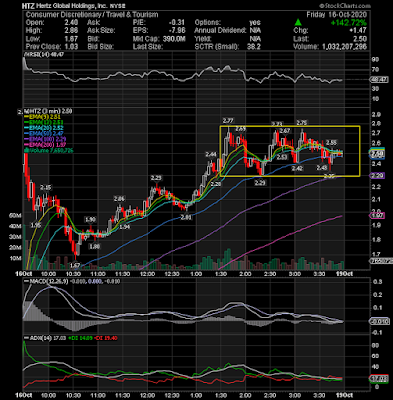This screenshot has width=393, height=400.
Task: Click the Chg value +1.47
Action: point(358,31)
